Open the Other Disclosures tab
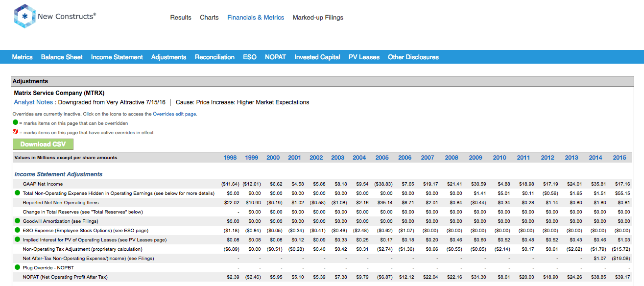Image resolution: width=644 pixels, height=286 pixels. click(413, 57)
